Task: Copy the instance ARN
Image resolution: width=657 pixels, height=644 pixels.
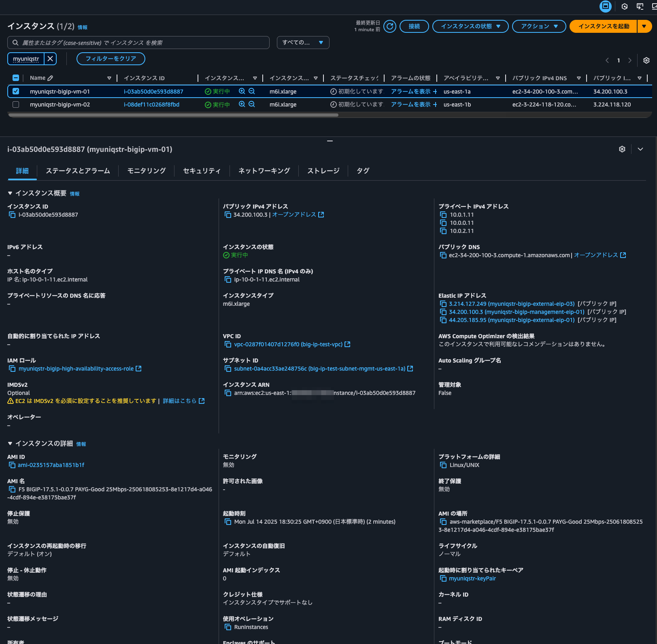Action: pos(228,393)
